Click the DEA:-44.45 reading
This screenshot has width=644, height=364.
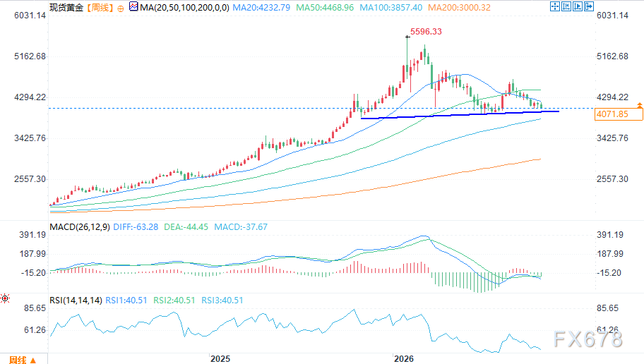point(186,227)
